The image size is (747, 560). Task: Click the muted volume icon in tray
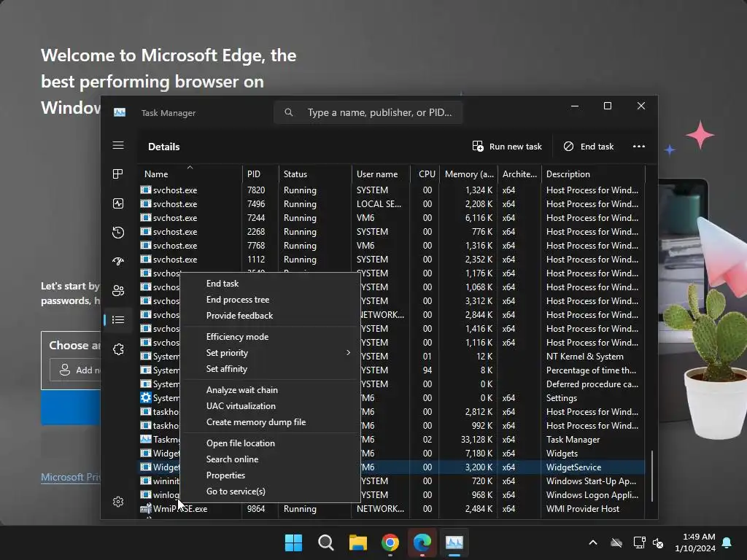(x=658, y=542)
